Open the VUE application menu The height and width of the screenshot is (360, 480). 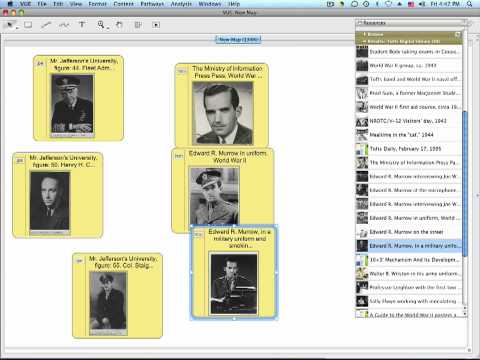pyautogui.click(x=25, y=4)
